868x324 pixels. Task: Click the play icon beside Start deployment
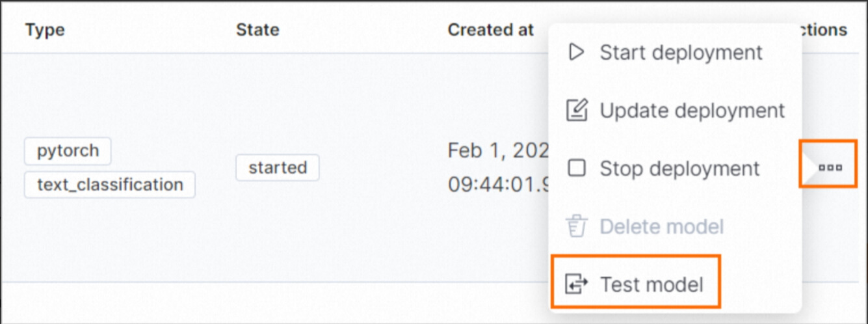click(x=576, y=52)
